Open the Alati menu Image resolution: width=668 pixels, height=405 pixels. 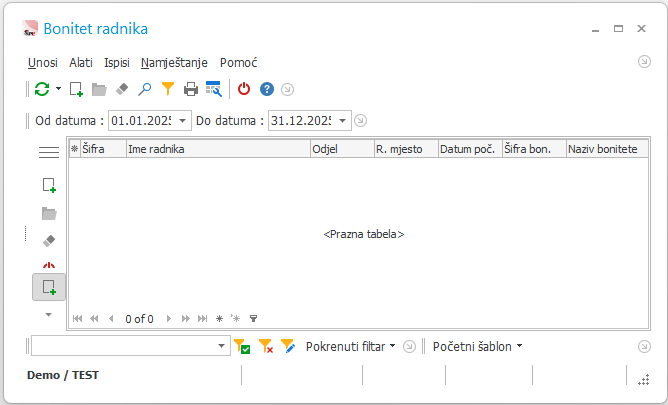pyautogui.click(x=81, y=63)
